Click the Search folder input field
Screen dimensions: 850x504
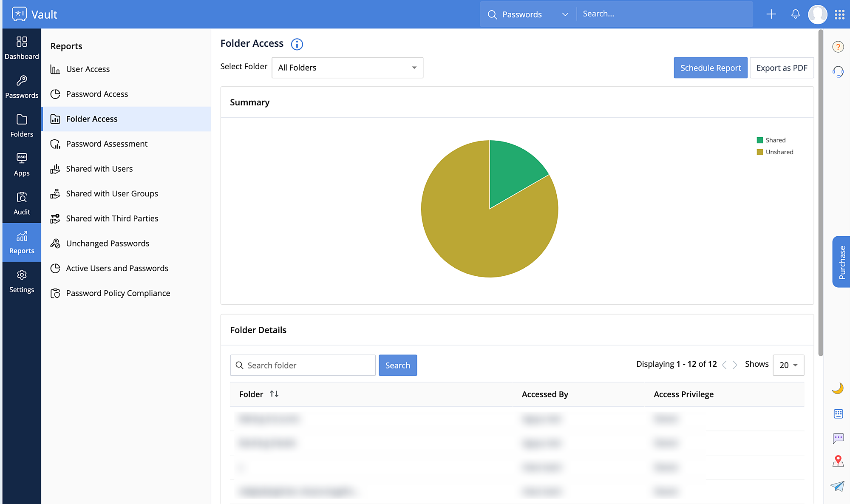tap(308, 365)
